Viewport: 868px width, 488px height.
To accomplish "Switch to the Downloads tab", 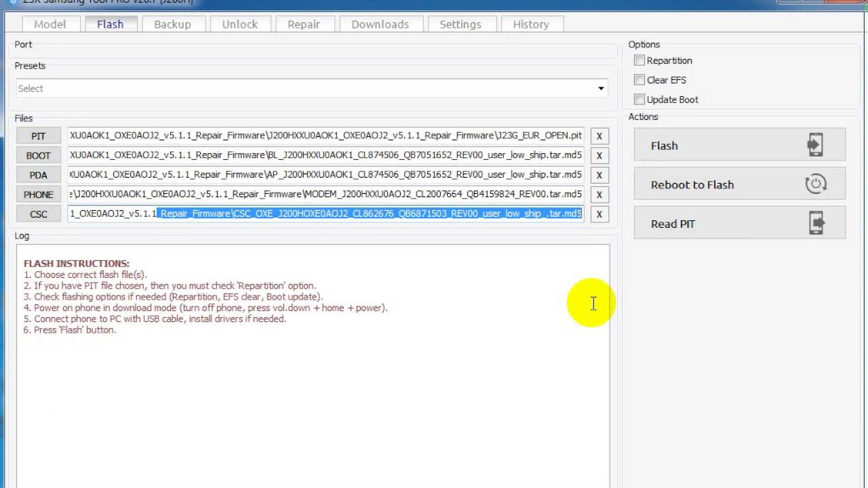I will pos(380,24).
